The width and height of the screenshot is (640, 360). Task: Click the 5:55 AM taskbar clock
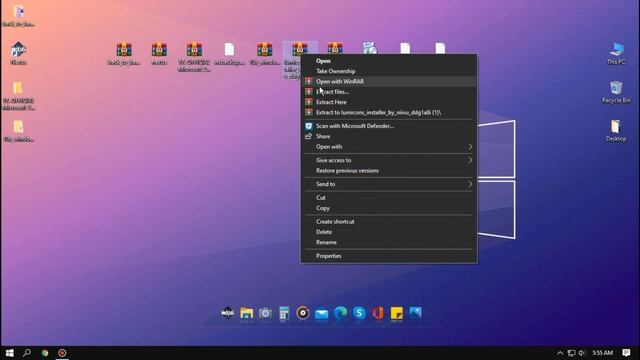(x=602, y=353)
